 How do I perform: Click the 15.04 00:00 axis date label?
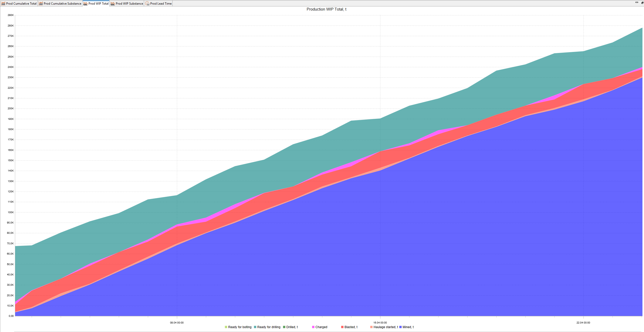380,323
